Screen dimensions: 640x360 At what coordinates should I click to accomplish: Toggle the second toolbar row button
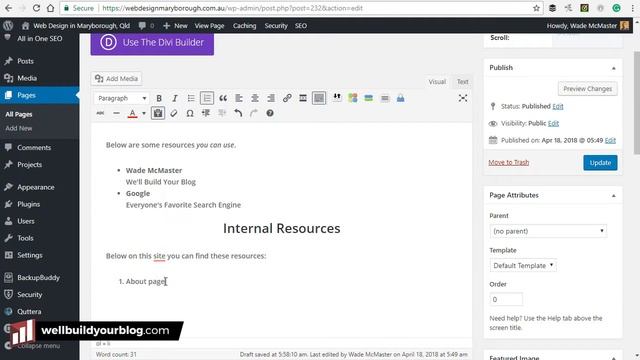tap(319, 98)
